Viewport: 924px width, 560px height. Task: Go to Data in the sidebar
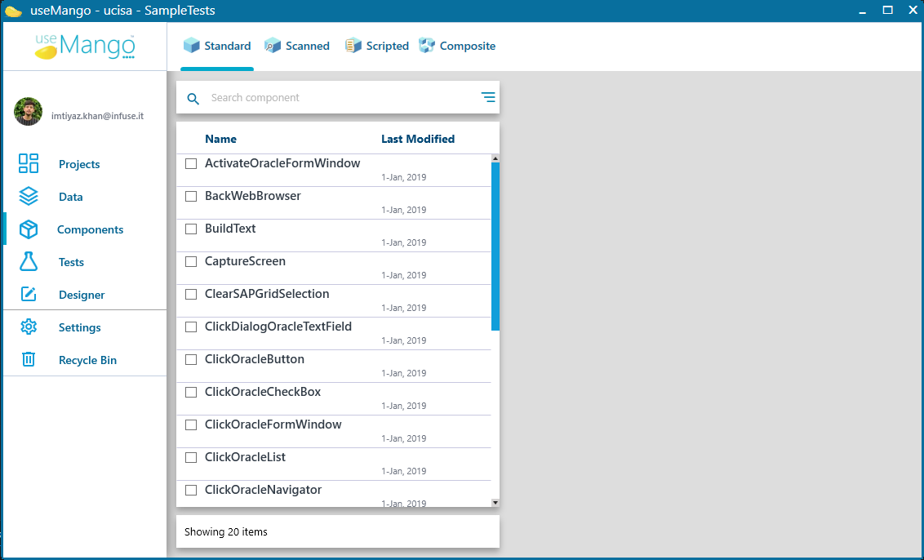click(71, 197)
